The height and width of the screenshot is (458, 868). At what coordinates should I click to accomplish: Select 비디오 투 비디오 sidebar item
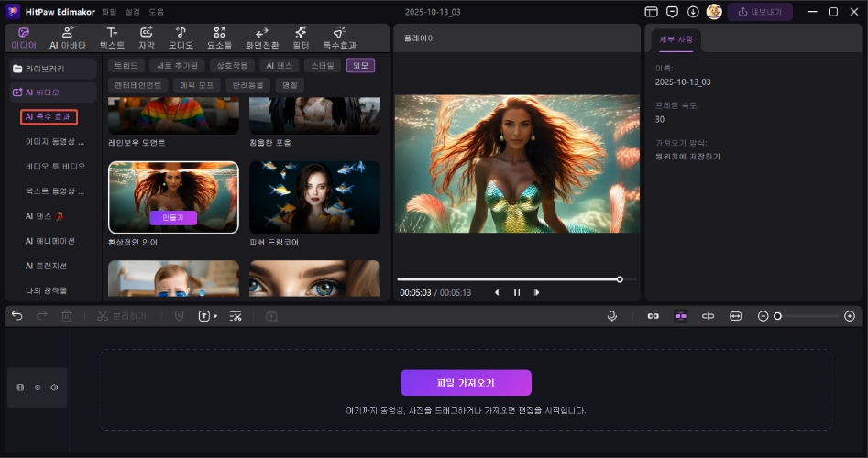coord(55,166)
